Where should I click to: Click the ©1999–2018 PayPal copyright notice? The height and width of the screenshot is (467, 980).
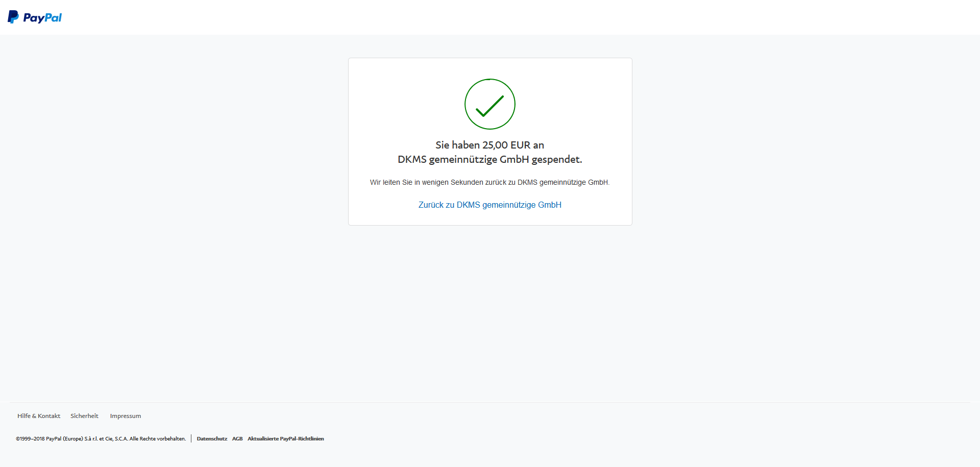[101, 438]
